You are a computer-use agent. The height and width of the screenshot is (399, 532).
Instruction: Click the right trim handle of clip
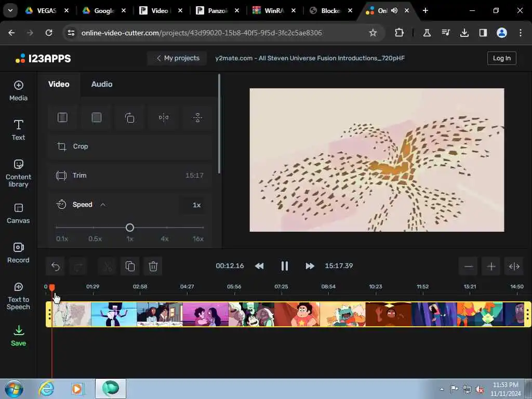click(x=528, y=314)
